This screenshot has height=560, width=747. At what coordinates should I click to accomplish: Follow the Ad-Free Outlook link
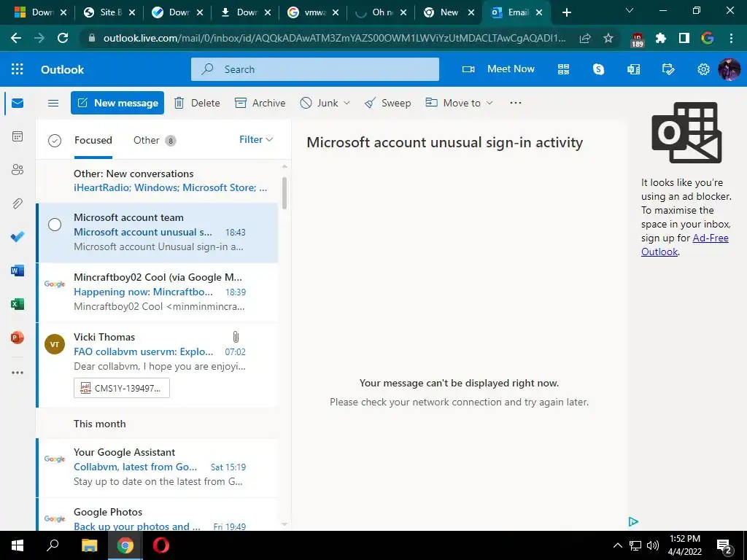[x=684, y=245]
